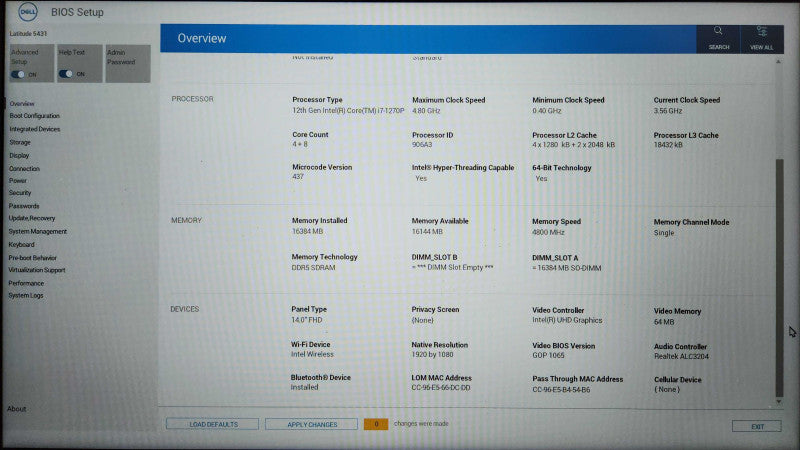
Task: Click the MEMORY section heading
Action: coord(186,220)
